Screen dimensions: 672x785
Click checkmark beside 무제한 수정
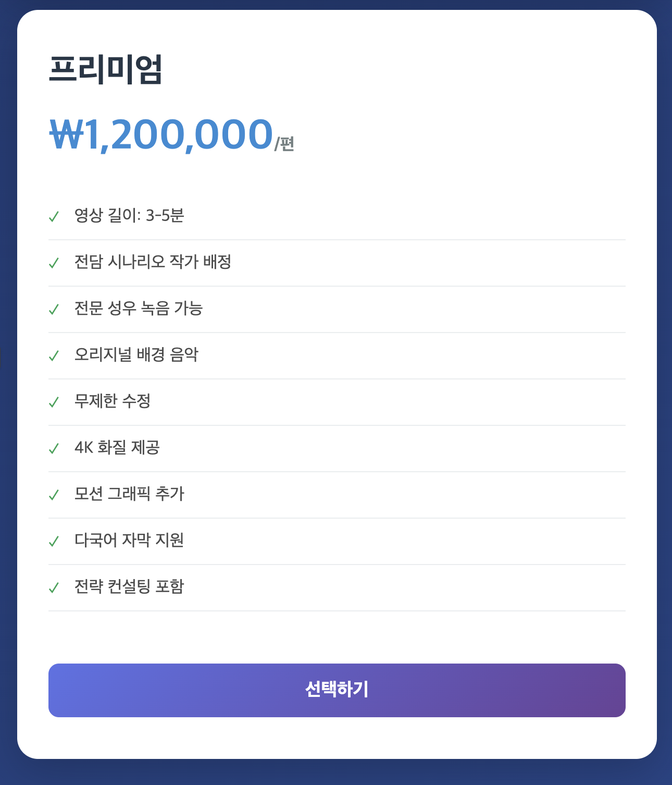tap(54, 402)
